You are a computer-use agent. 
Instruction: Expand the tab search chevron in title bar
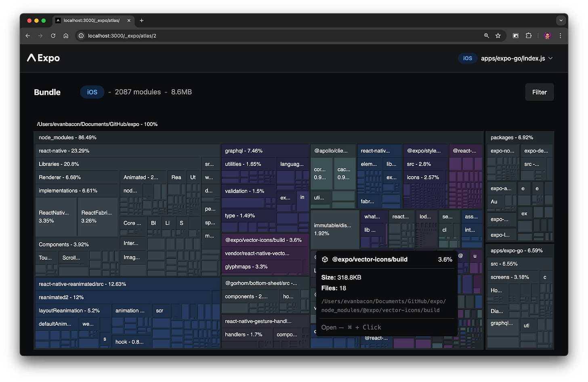(561, 20)
